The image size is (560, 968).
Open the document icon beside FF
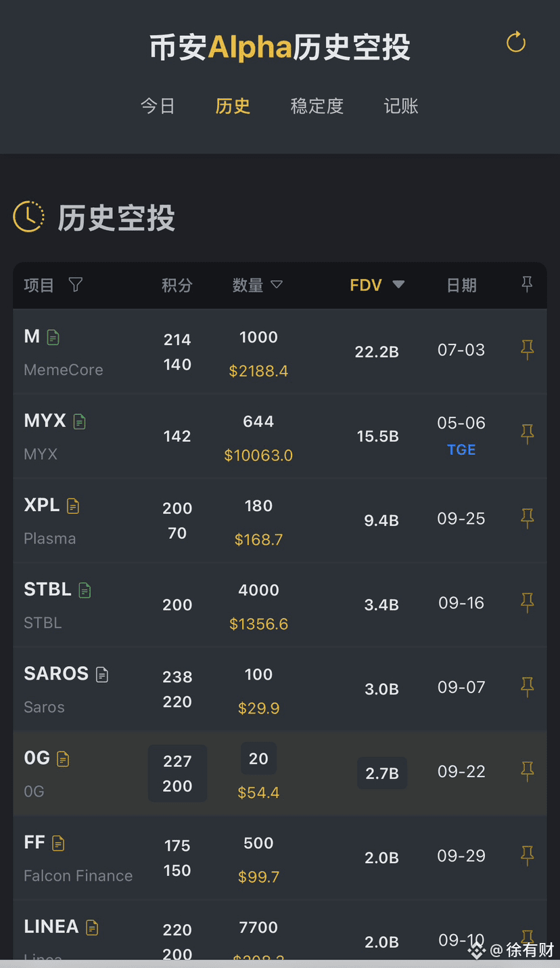[x=59, y=843]
